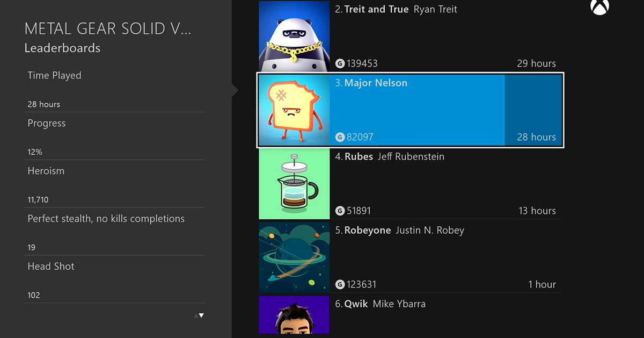644x338 pixels.
Task: Click the 1 hour value
Action: [541, 284]
